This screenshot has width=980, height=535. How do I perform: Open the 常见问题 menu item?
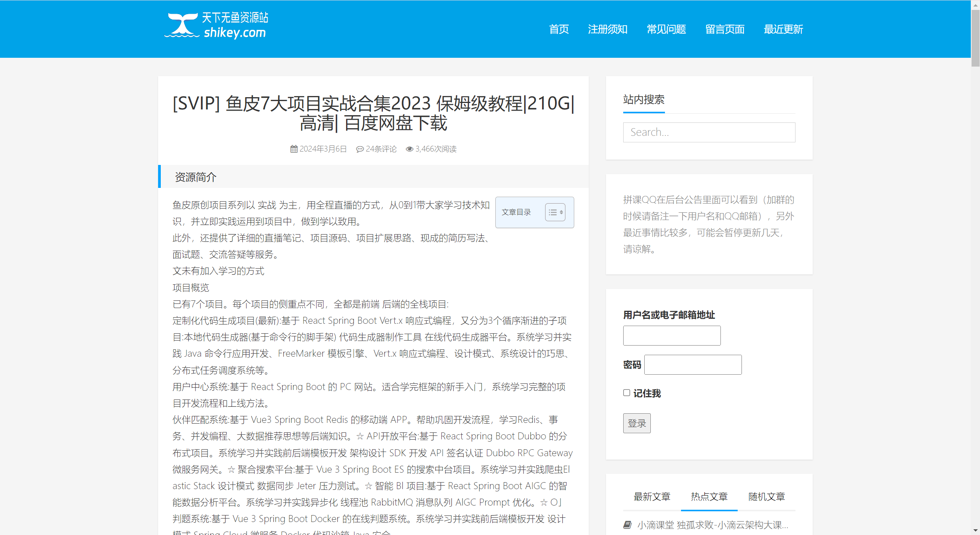[666, 29]
